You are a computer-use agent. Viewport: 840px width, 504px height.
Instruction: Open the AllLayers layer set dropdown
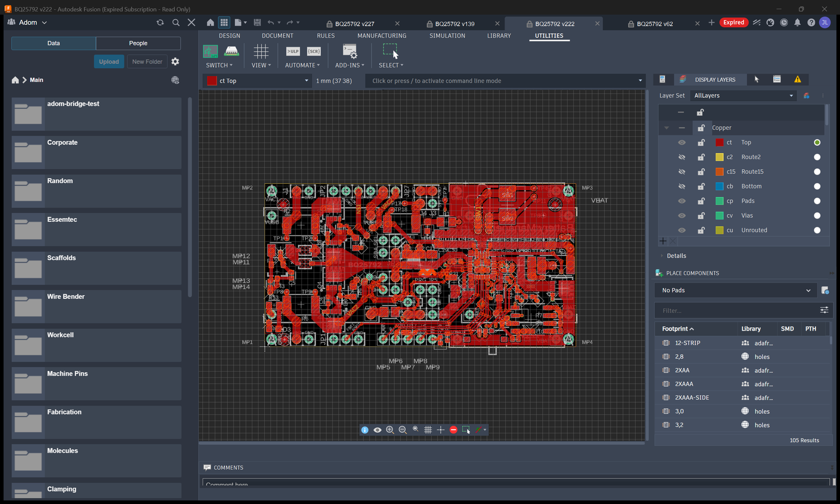point(744,96)
